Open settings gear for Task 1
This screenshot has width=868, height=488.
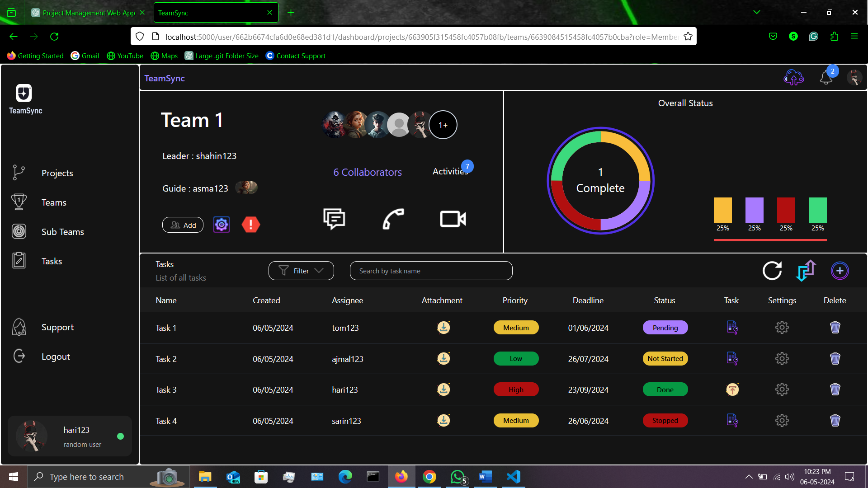click(782, 328)
